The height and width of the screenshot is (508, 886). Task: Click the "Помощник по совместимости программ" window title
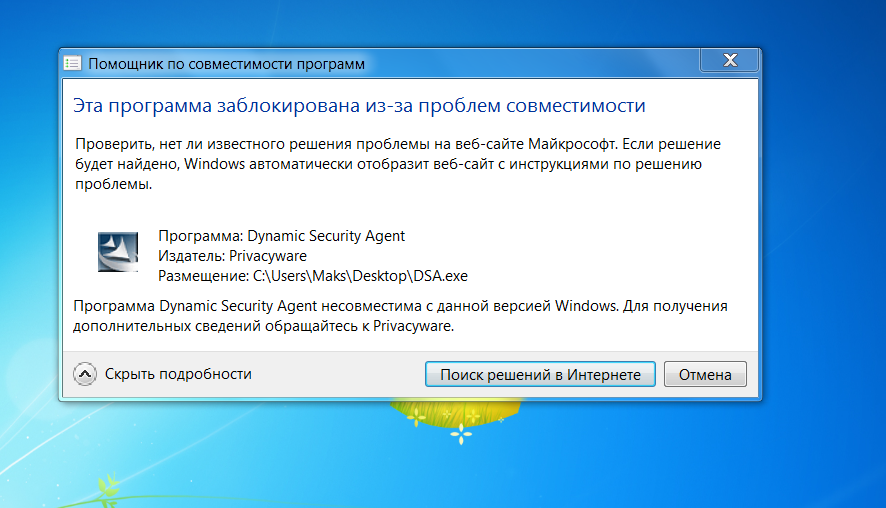[x=226, y=64]
